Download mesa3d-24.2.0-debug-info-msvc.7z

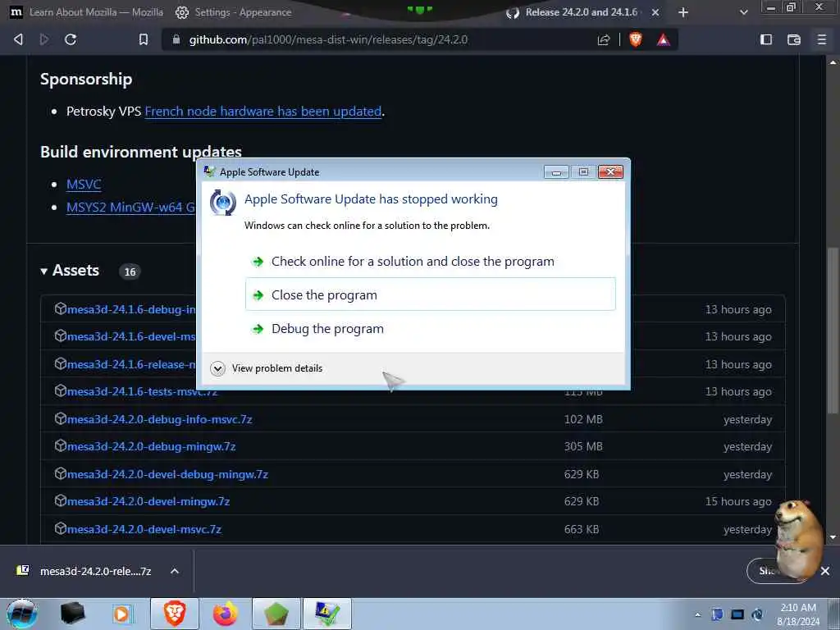coord(159,419)
